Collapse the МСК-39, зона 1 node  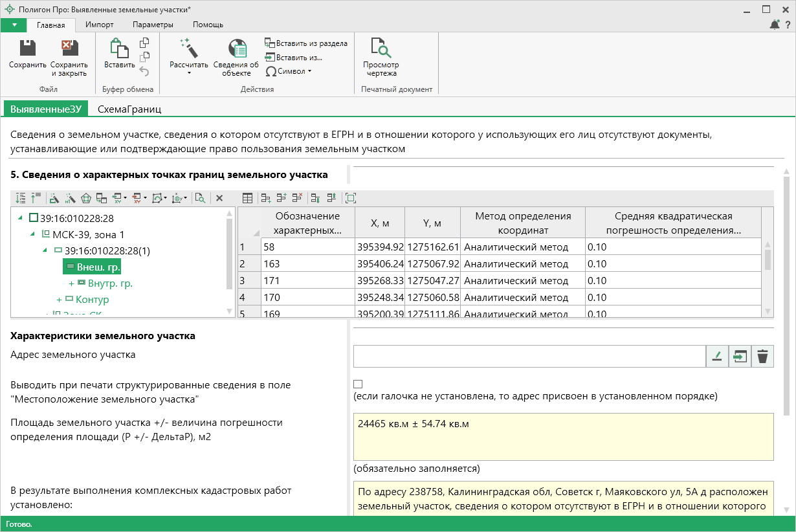[x=33, y=234]
